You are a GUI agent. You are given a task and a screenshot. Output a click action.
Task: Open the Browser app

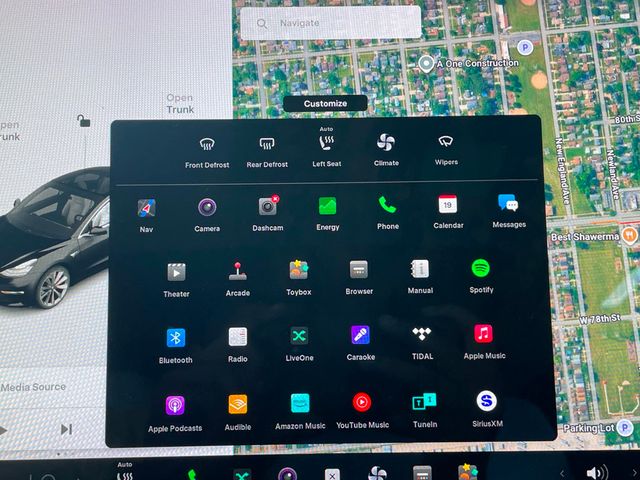[359, 270]
